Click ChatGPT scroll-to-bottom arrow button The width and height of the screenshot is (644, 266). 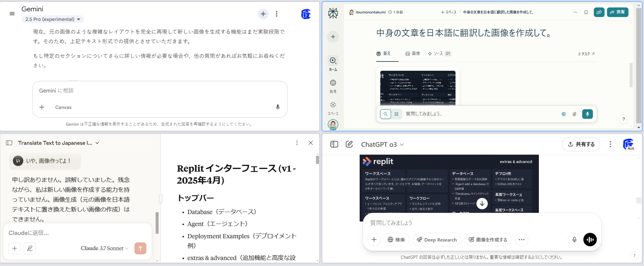(x=482, y=203)
